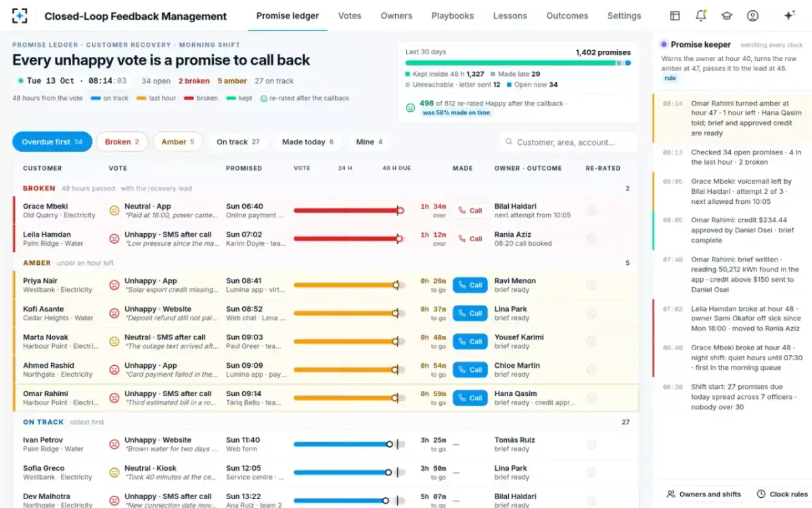812x508 pixels.
Task: Open Clock rules
Action: [782, 494]
